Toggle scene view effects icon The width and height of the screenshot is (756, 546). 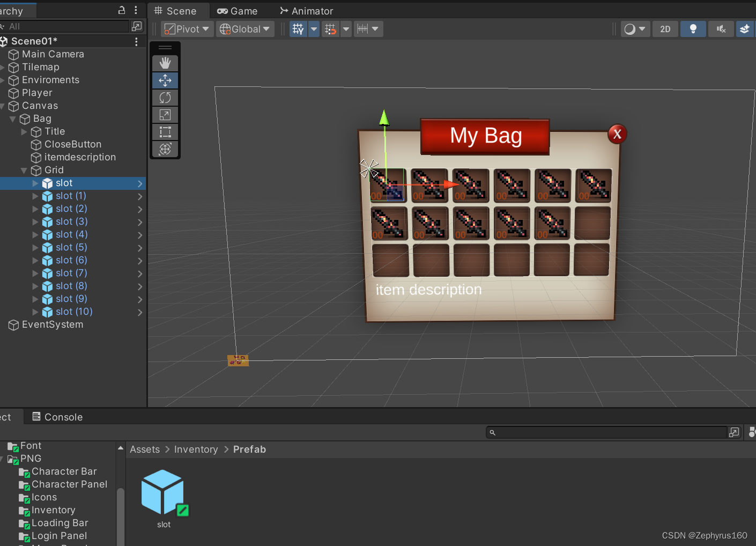745,29
